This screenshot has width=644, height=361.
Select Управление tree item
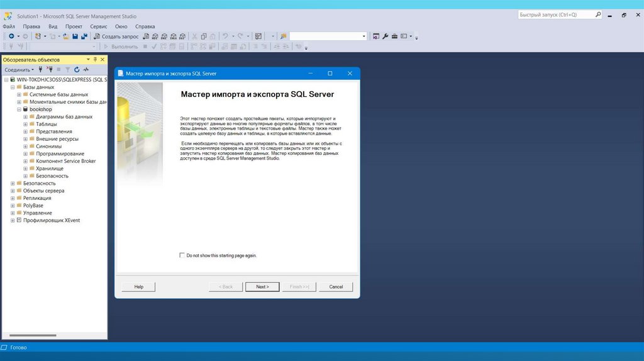coord(37,213)
